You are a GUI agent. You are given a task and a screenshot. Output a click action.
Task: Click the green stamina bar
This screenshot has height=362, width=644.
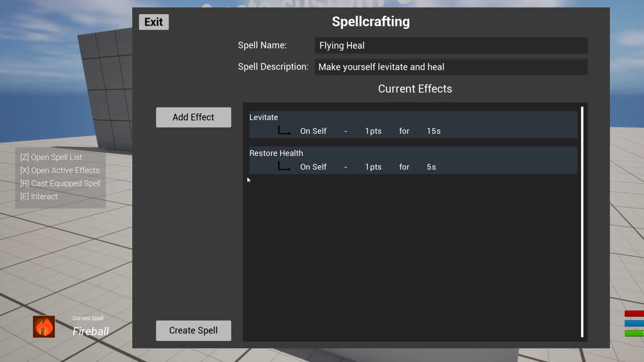coord(634,333)
